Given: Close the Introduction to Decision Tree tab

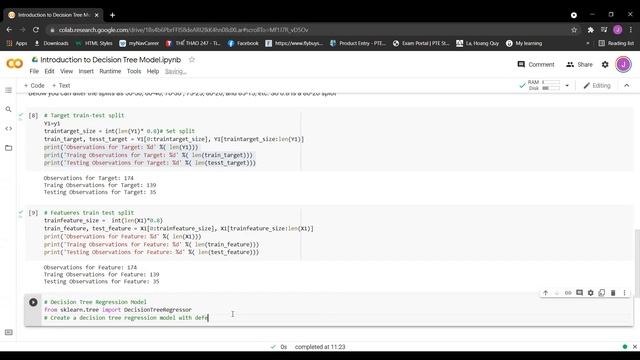Looking at the screenshot, I should [97, 15].
